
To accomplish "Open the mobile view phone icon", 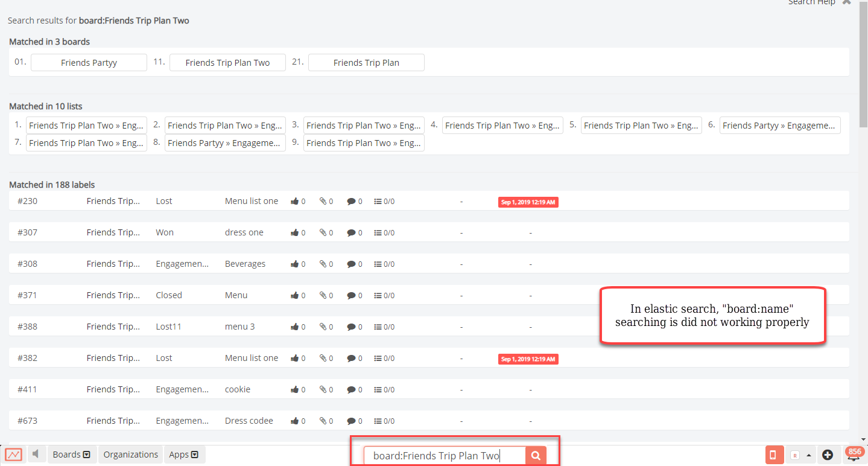I will [x=774, y=454].
